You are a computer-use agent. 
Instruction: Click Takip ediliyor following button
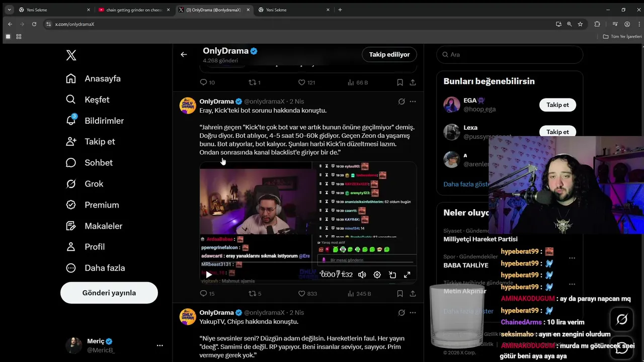pos(389,54)
